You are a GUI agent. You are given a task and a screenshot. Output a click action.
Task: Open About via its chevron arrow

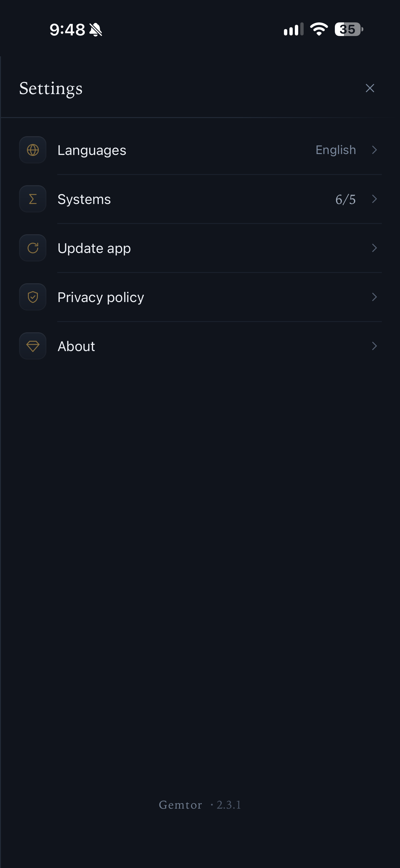(x=374, y=346)
